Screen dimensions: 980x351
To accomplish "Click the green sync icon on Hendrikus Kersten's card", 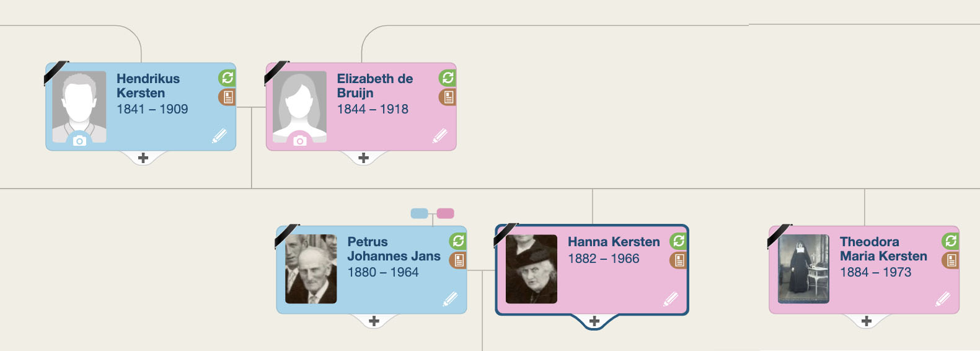I will 227,78.
